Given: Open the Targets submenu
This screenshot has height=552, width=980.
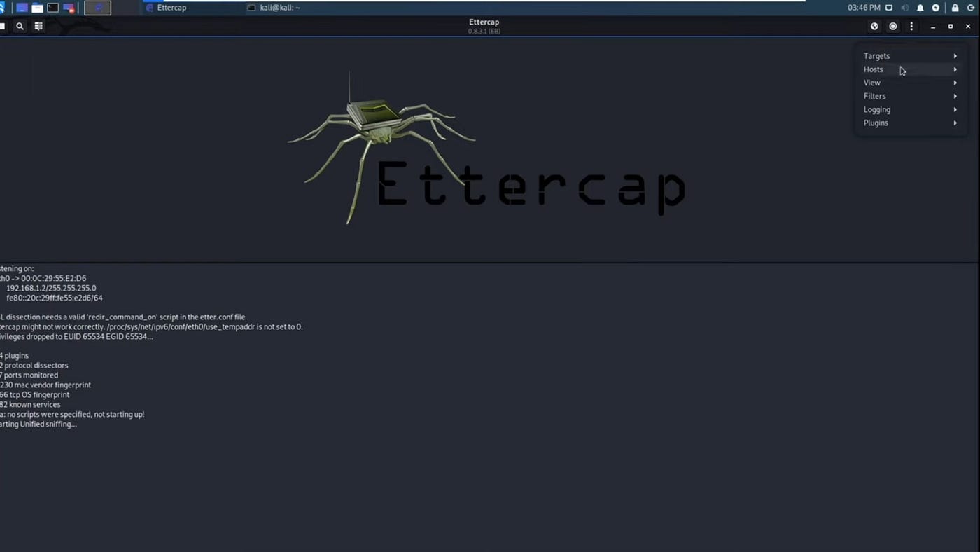Looking at the screenshot, I should pyautogui.click(x=910, y=56).
